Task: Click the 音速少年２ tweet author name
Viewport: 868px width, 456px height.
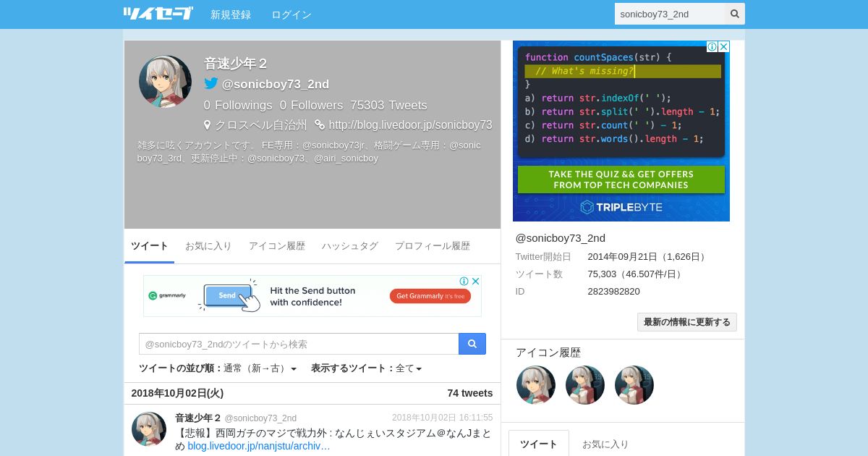Action: [x=198, y=418]
